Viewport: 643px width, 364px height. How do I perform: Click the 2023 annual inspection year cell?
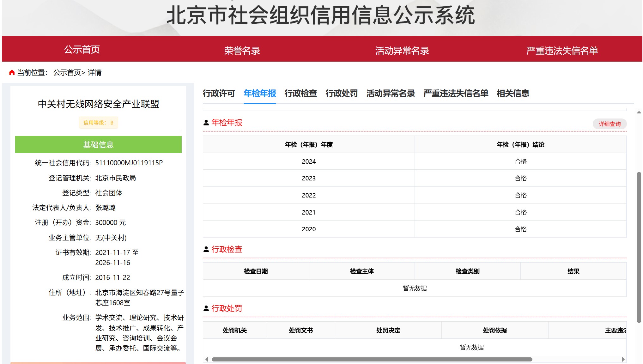[x=309, y=178]
